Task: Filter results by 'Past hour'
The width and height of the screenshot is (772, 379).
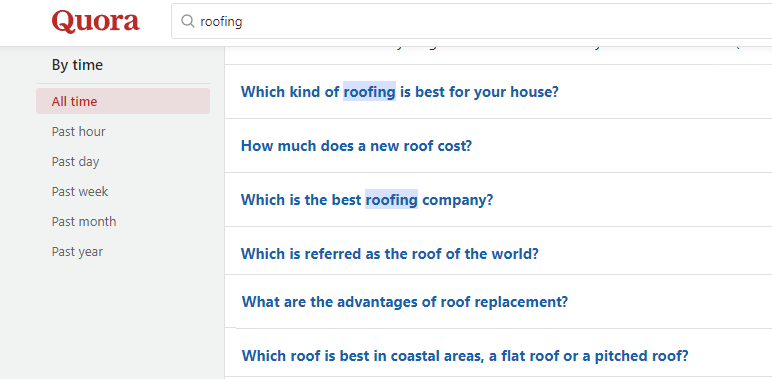Action: click(x=78, y=131)
